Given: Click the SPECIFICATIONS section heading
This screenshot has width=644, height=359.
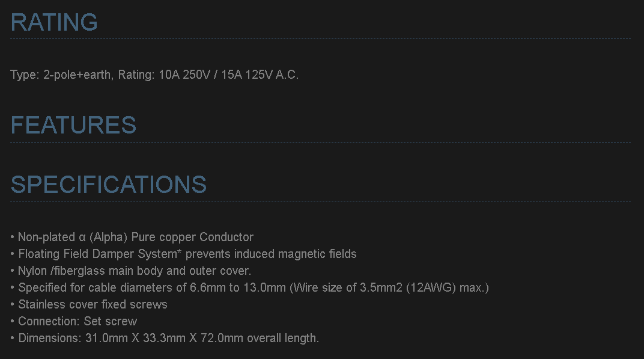Looking at the screenshot, I should click(x=109, y=185).
